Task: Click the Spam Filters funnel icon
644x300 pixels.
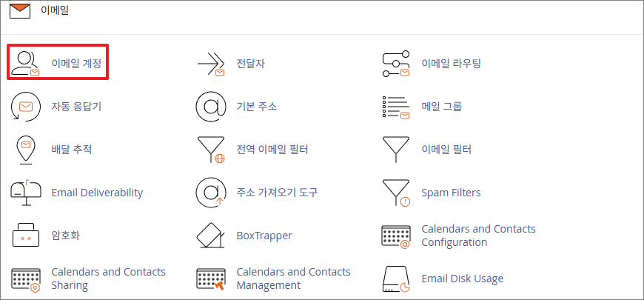Action: click(x=395, y=193)
